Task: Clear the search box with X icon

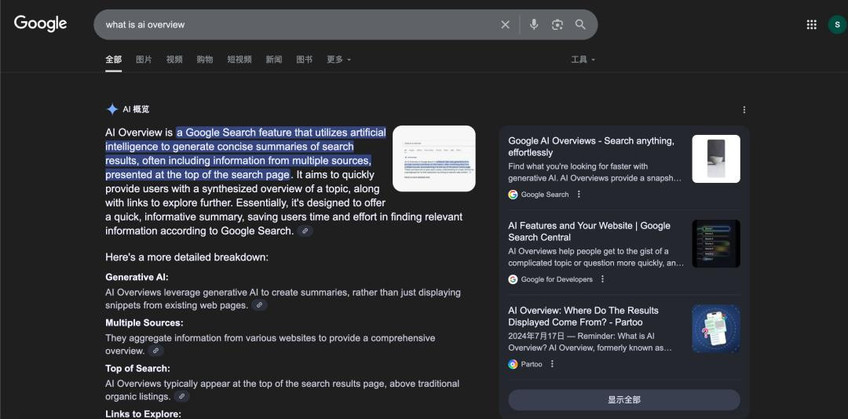Action: (x=505, y=24)
